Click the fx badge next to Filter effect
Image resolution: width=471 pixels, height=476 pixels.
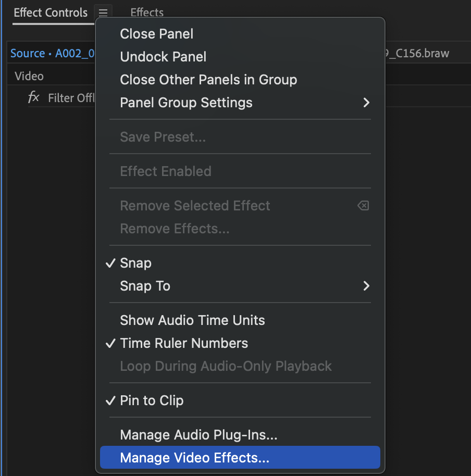click(34, 97)
